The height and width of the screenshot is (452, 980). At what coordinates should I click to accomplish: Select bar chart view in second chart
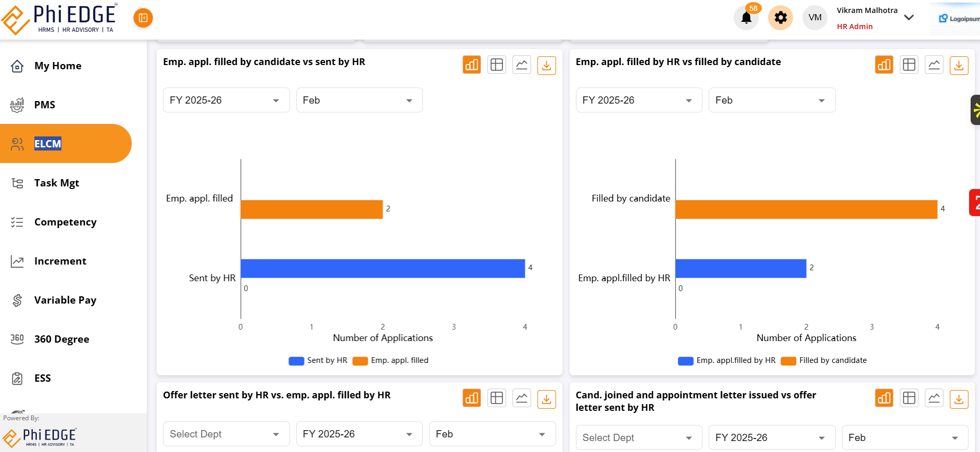click(884, 65)
